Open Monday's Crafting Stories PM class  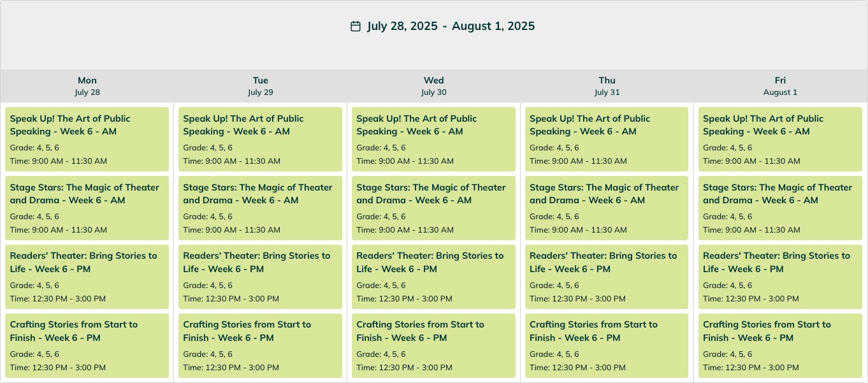pos(87,345)
